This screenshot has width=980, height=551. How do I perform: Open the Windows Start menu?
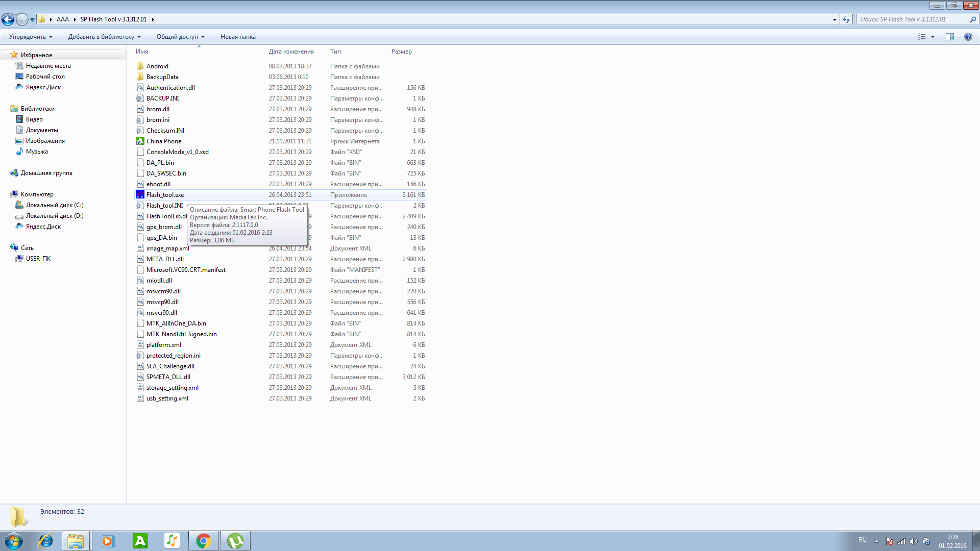(14, 541)
